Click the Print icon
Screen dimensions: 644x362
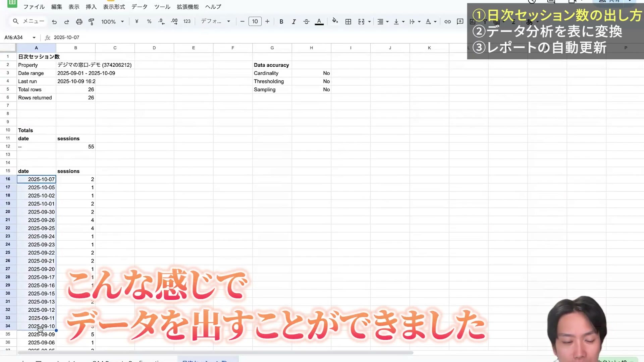pyautogui.click(x=79, y=22)
